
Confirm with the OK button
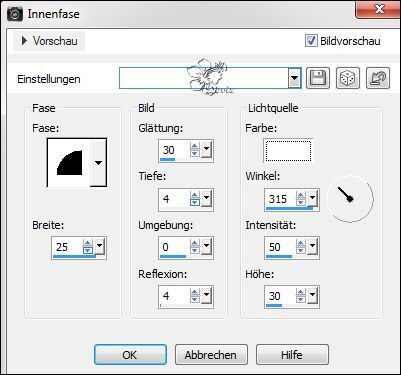(x=130, y=355)
